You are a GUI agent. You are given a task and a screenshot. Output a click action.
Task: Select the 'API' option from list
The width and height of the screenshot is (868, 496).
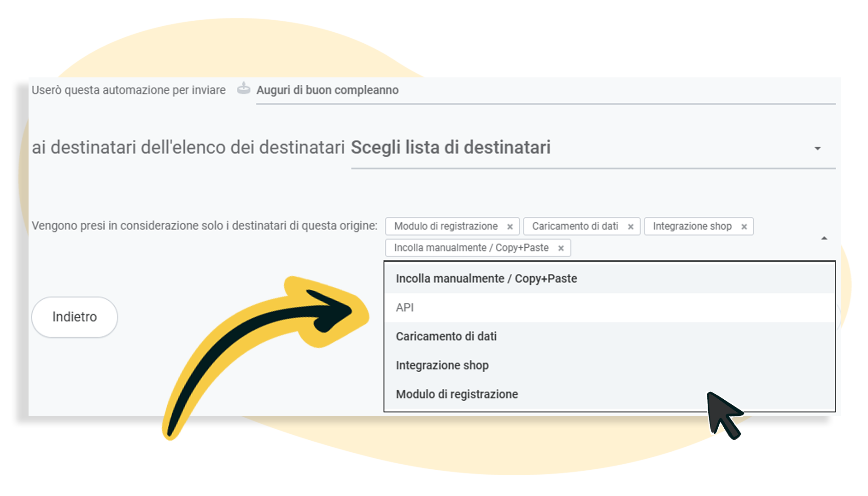pyautogui.click(x=405, y=308)
